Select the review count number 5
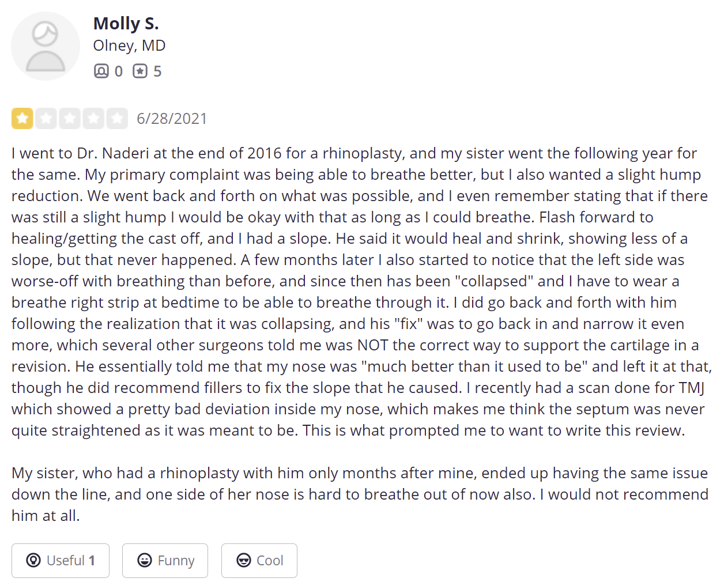This screenshot has height=582, width=728. 157,71
